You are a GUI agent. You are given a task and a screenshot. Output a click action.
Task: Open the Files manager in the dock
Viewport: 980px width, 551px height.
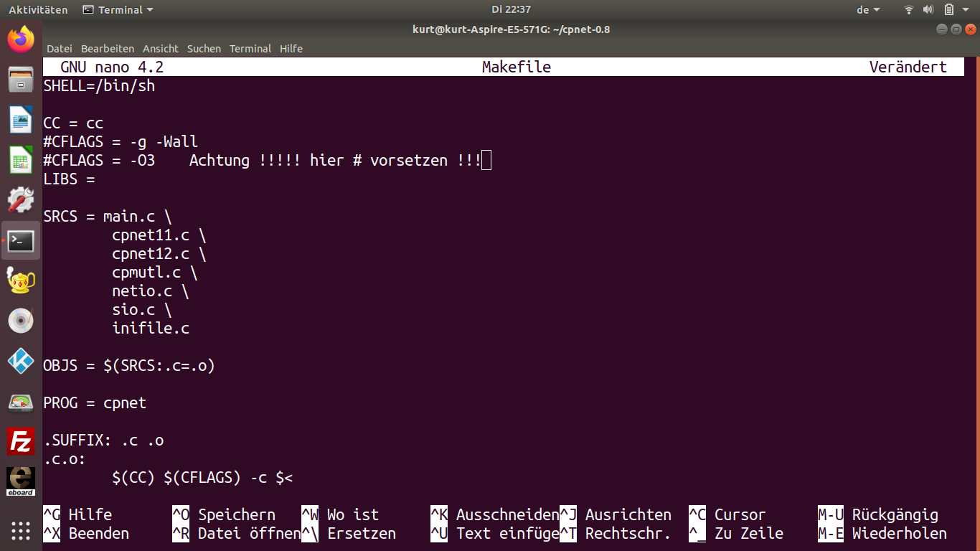[21, 79]
